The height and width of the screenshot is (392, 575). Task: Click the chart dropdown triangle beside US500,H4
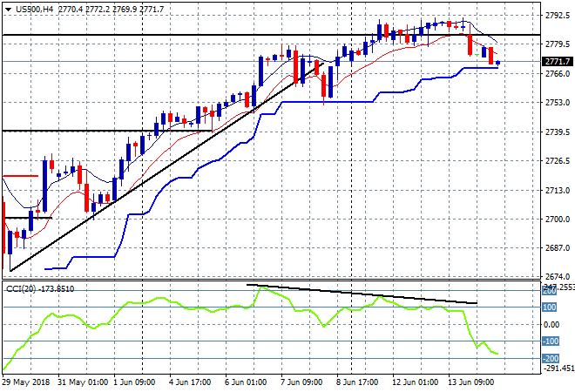[8, 10]
